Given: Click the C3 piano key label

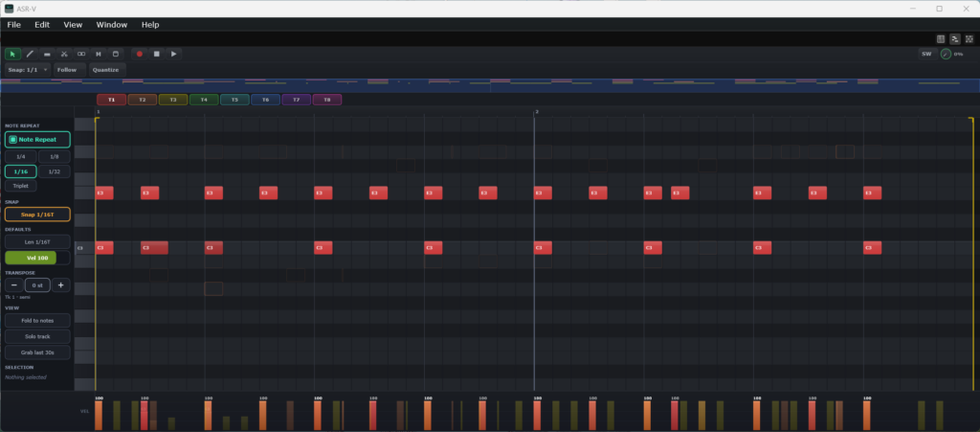Looking at the screenshot, I should (x=80, y=248).
